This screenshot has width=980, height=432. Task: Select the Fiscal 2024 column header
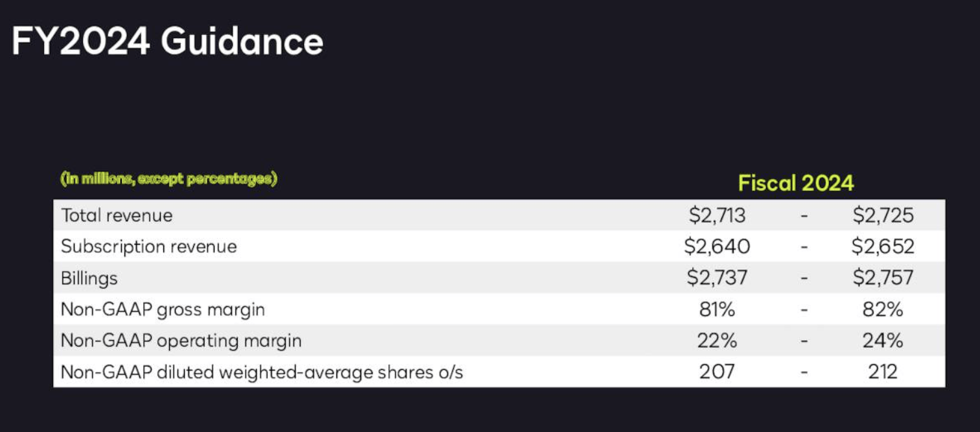click(796, 184)
